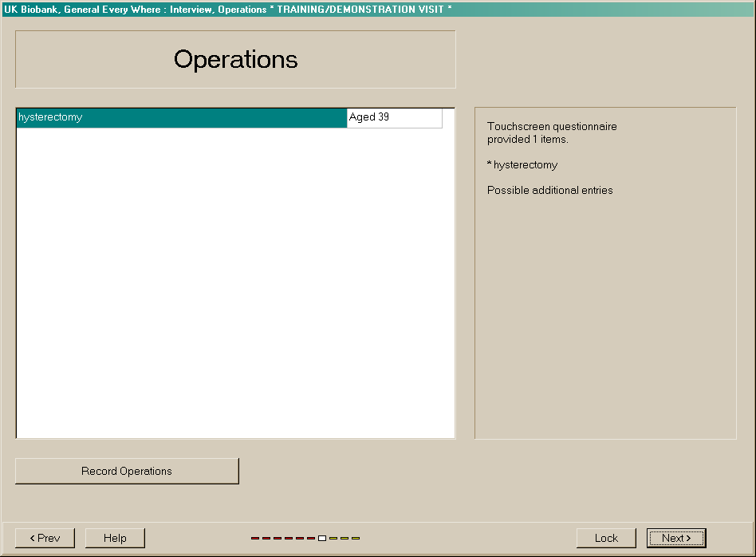
Task: Click the last yellow progress dash
Action: (x=356, y=539)
